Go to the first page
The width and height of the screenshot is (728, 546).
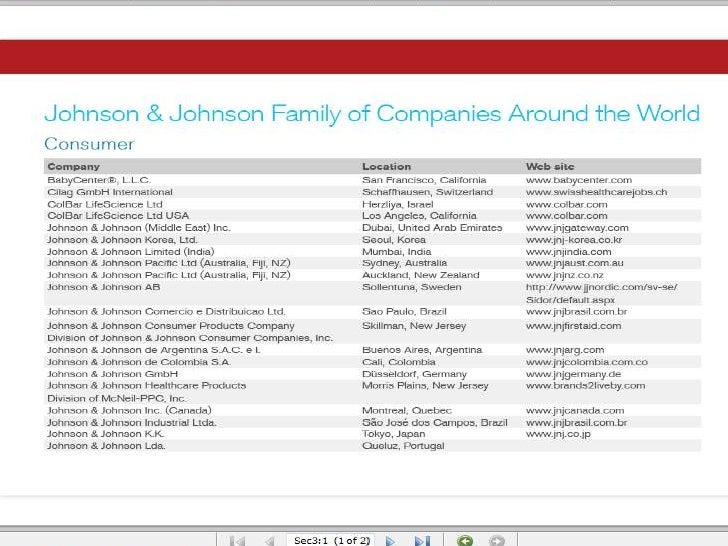237,541
